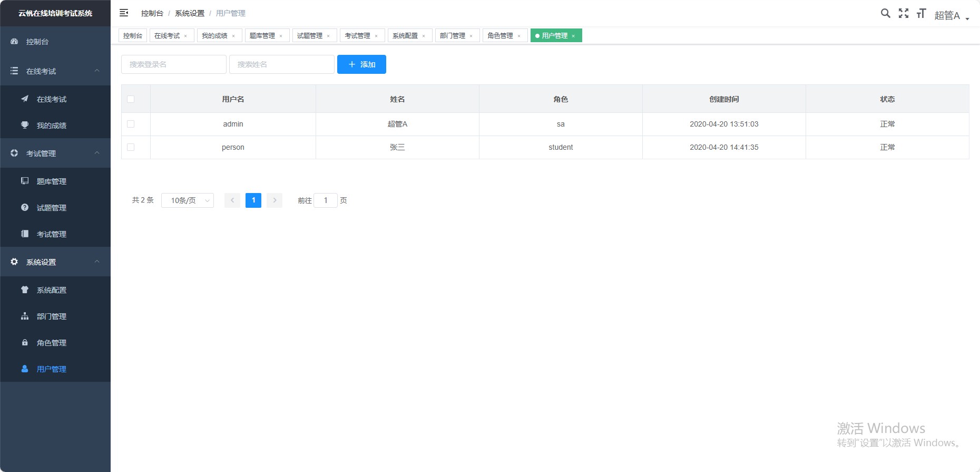Collapse the 系统设置 sidebar group arrow

click(x=97, y=262)
